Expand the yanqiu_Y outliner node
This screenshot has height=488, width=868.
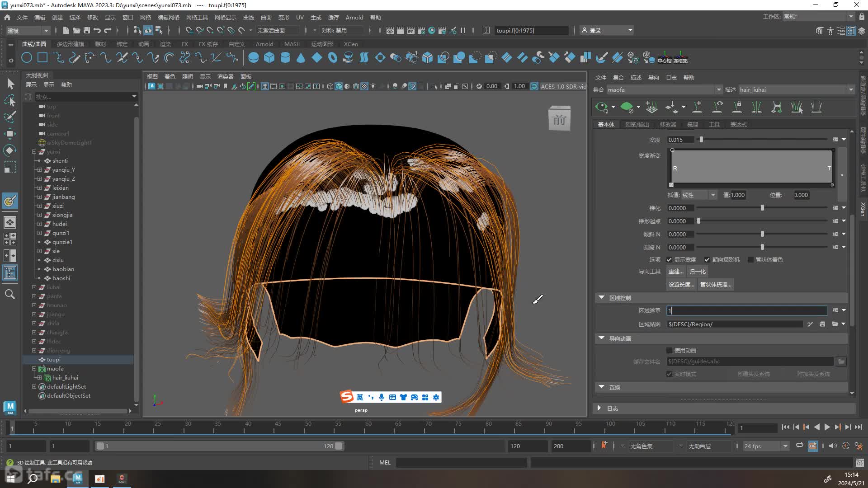39,170
